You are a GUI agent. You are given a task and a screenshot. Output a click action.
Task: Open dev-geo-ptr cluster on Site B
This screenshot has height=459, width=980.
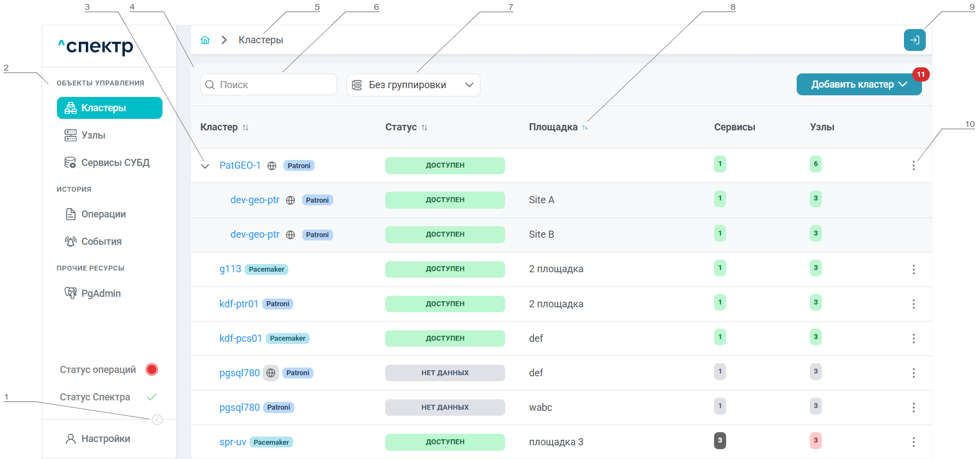[x=254, y=234]
